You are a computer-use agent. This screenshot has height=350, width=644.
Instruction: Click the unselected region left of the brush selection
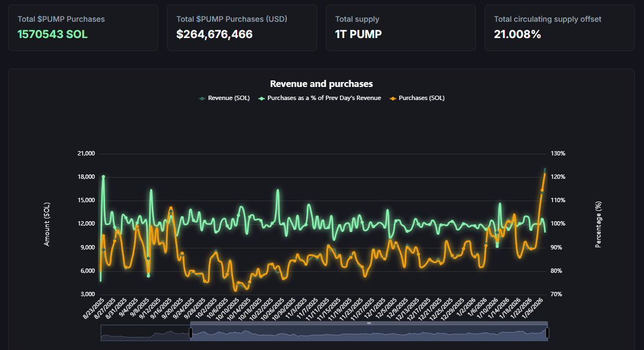[x=144, y=331]
